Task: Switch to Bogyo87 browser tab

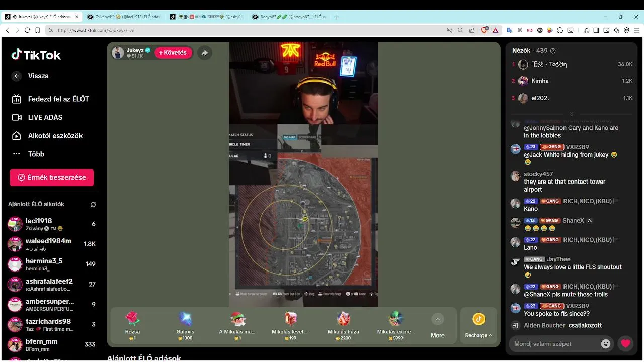Action: click(x=289, y=17)
